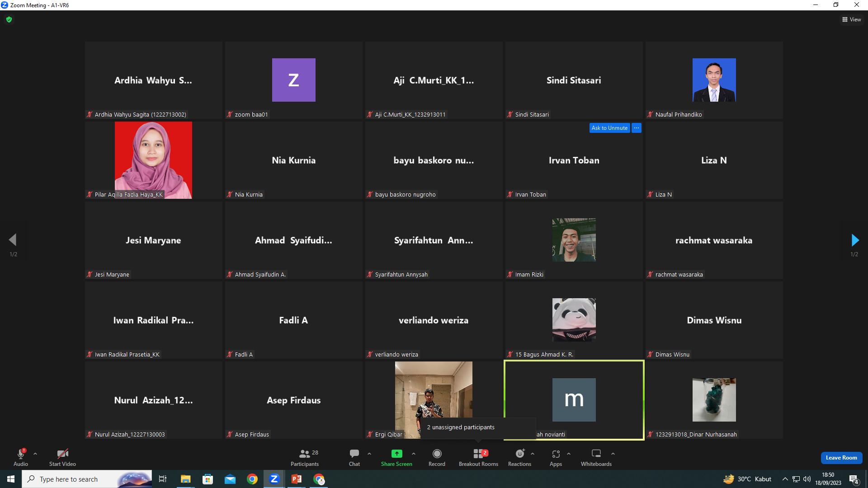Click Ask to Unmute on Irvan Toban

tap(609, 128)
